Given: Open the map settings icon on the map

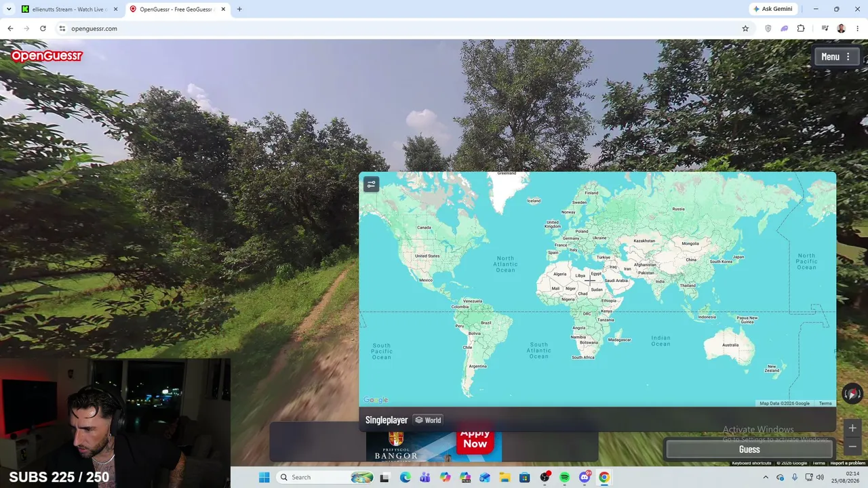Looking at the screenshot, I should [x=371, y=184].
